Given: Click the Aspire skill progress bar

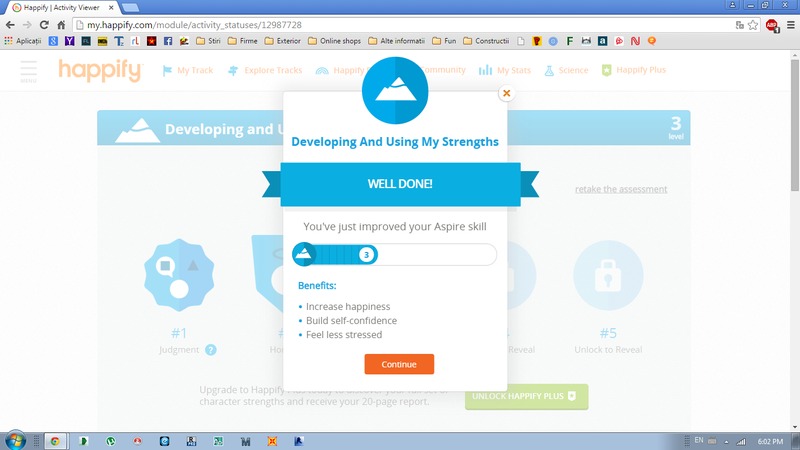Looking at the screenshot, I should coord(394,255).
